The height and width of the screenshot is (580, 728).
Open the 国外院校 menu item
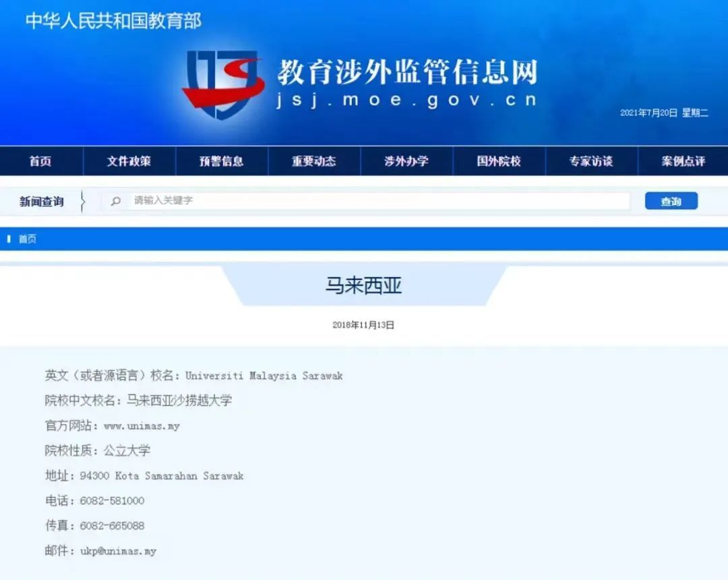[499, 161]
